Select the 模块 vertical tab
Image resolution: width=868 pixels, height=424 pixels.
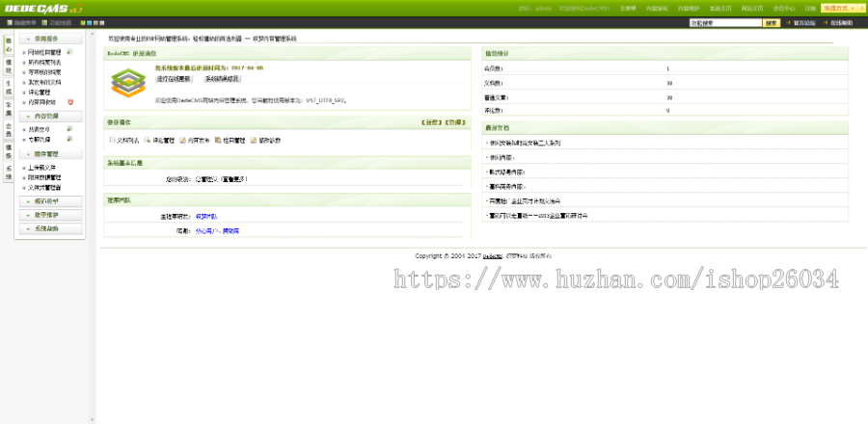9,66
